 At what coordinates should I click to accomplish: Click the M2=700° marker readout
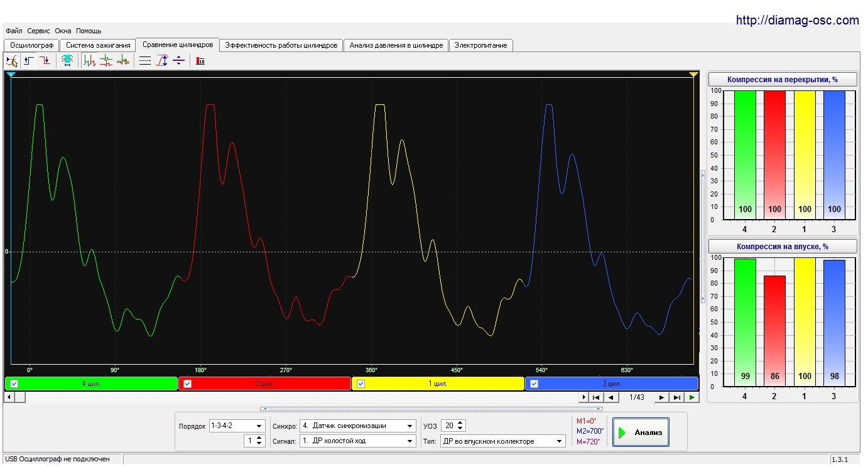tap(590, 431)
